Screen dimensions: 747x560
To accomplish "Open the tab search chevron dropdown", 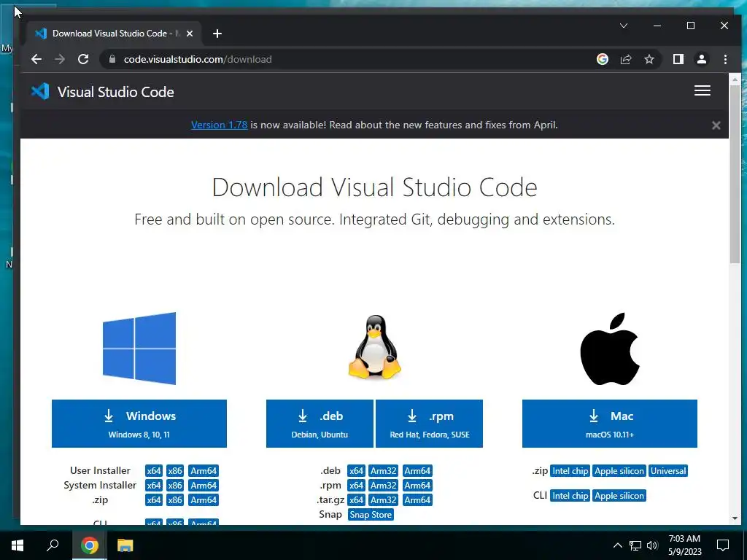I will pos(624,26).
